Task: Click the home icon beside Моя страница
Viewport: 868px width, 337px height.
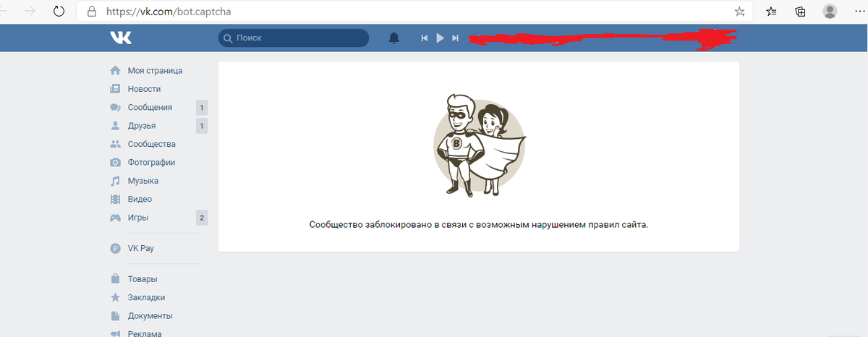Action: pyautogui.click(x=115, y=71)
